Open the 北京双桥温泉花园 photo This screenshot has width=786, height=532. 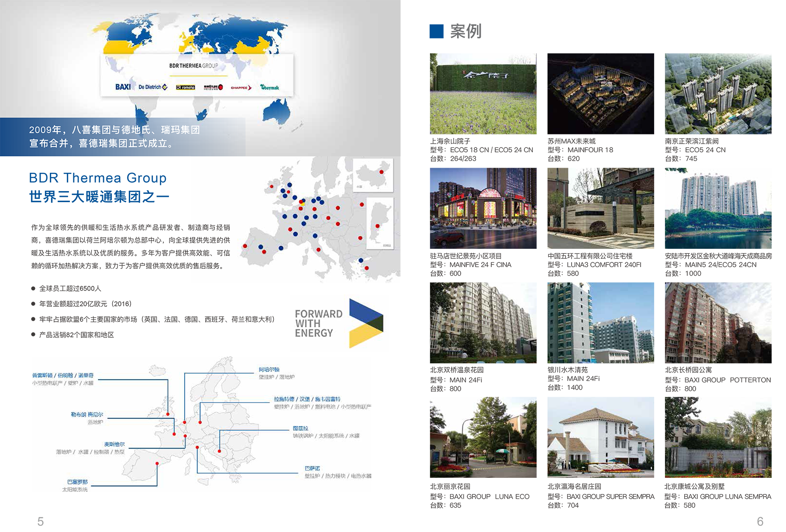483,323
